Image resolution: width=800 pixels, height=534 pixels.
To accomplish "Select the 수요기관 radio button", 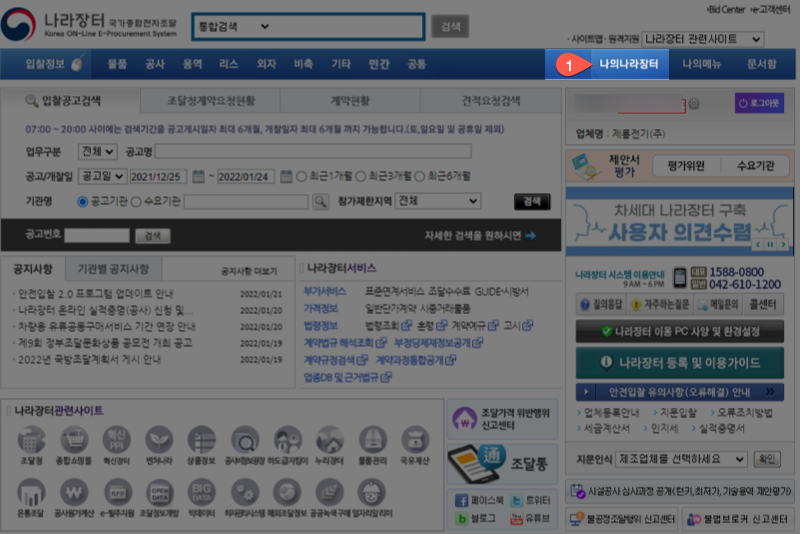I will (136, 201).
